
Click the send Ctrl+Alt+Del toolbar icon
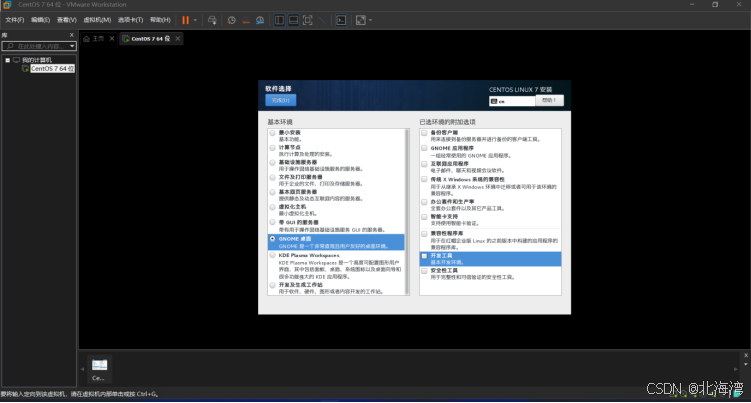coord(212,20)
